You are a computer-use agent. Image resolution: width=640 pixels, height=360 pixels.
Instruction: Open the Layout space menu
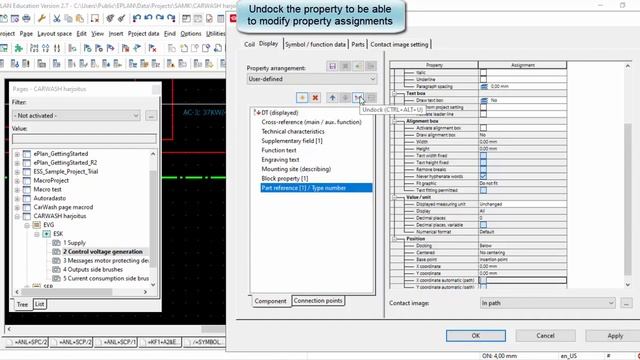point(54,33)
